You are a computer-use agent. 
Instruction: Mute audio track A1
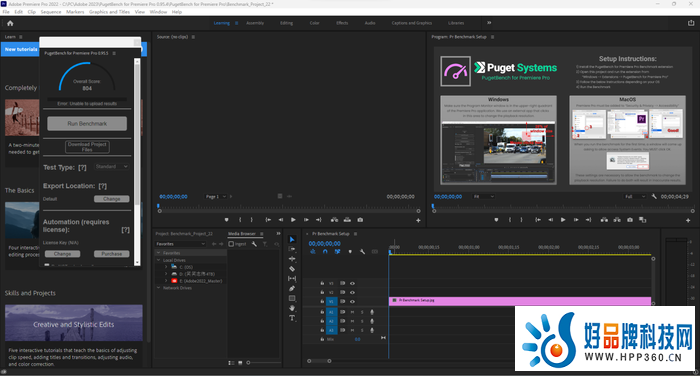click(x=352, y=312)
